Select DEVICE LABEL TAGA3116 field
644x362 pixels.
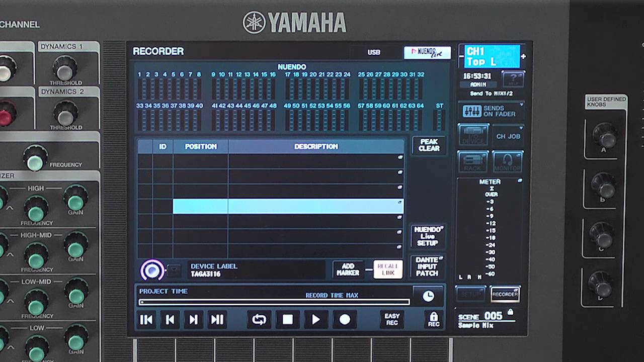click(257, 270)
